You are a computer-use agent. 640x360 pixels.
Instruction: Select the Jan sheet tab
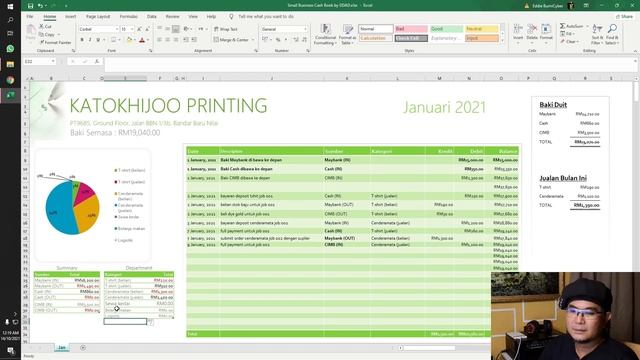pos(62,347)
